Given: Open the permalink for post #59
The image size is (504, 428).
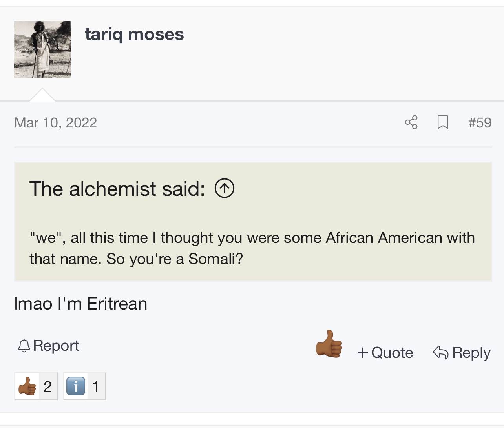Looking at the screenshot, I should pos(480,123).
